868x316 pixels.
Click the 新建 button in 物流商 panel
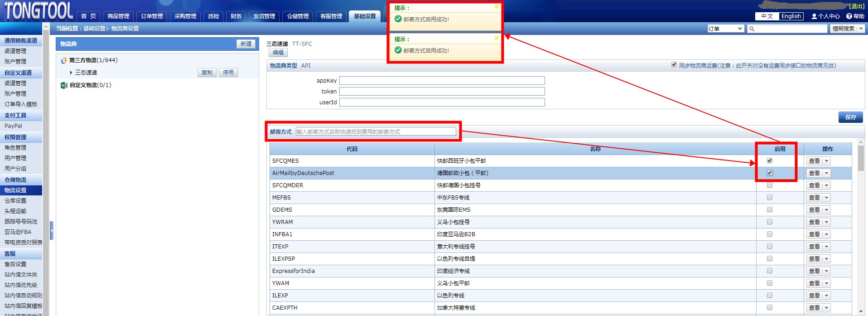[246, 44]
